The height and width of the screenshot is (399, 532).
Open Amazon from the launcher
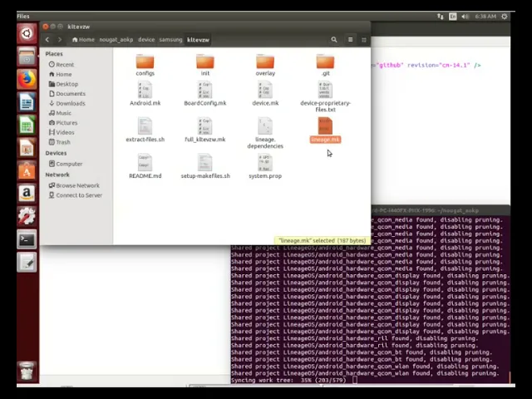tap(27, 194)
